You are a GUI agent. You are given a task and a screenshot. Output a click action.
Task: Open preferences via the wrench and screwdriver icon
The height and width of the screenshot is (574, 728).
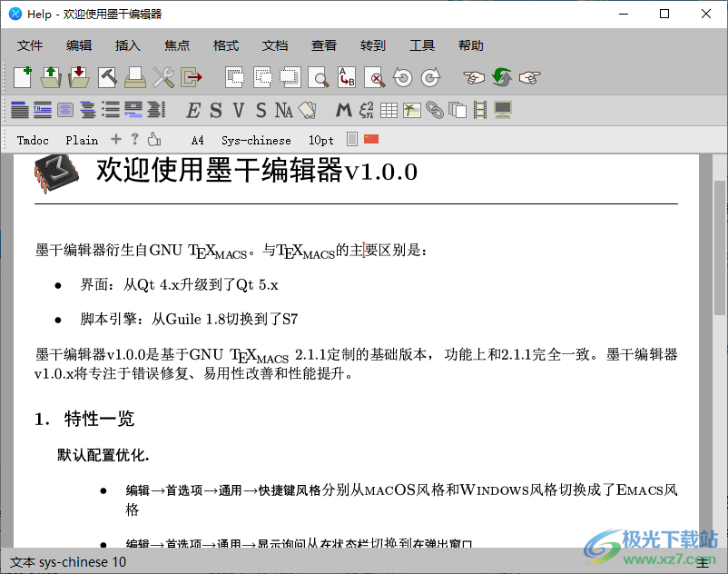pyautogui.click(x=163, y=77)
